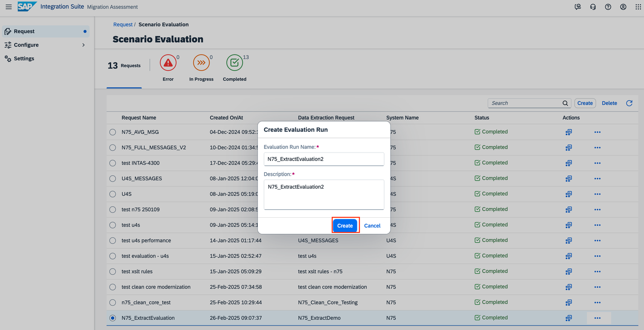This screenshot has width=644, height=330.
Task: Click 'N75_ExtractDemo' cell
Action: click(319, 318)
